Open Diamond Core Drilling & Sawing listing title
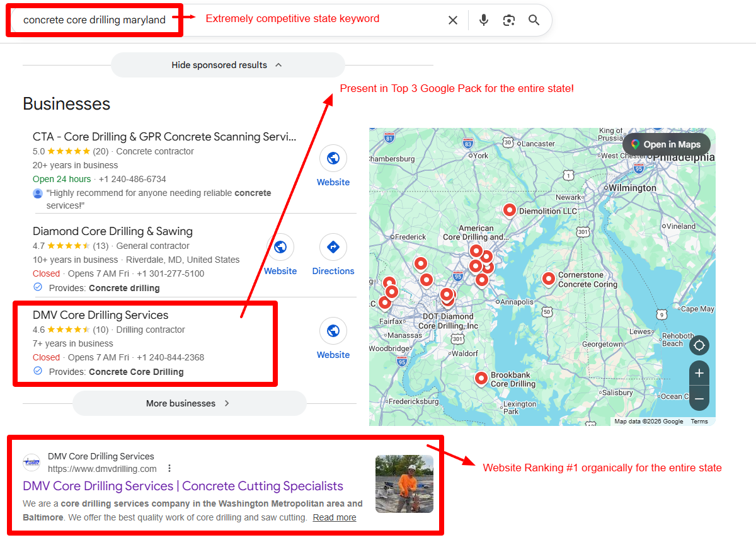The width and height of the screenshot is (756, 540). (x=113, y=231)
